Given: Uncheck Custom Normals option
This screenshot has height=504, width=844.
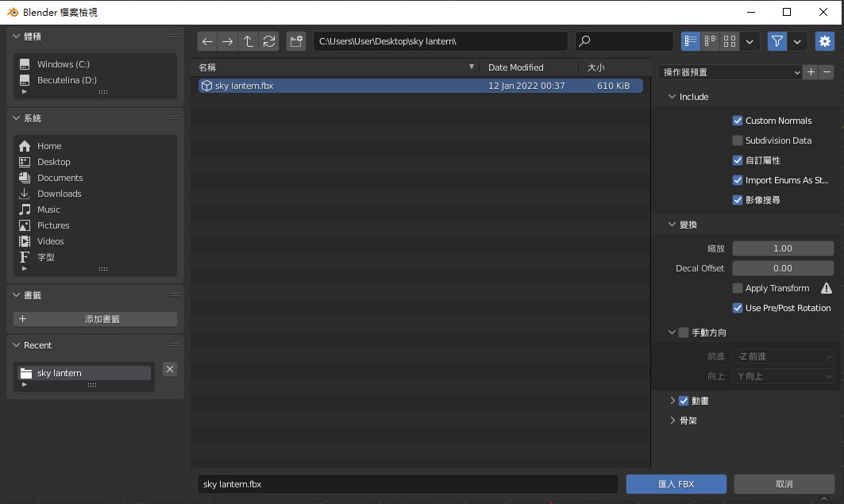Looking at the screenshot, I should 738,121.
